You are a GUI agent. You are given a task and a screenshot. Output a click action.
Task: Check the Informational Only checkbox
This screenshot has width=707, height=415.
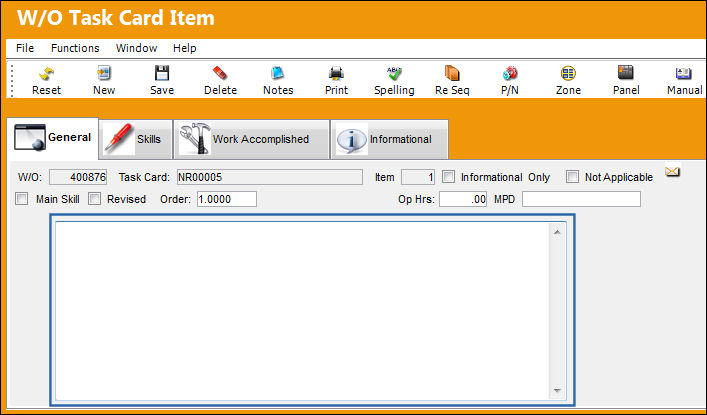click(x=448, y=176)
